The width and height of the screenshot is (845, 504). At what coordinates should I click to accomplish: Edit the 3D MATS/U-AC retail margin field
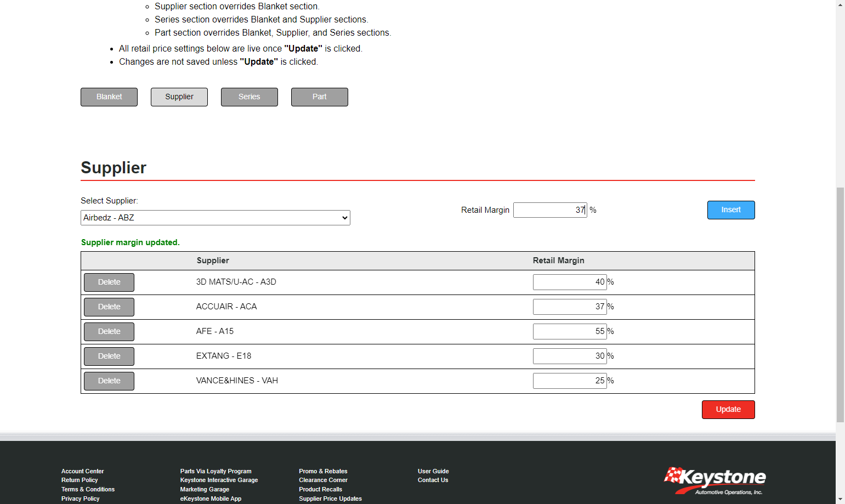tap(570, 282)
